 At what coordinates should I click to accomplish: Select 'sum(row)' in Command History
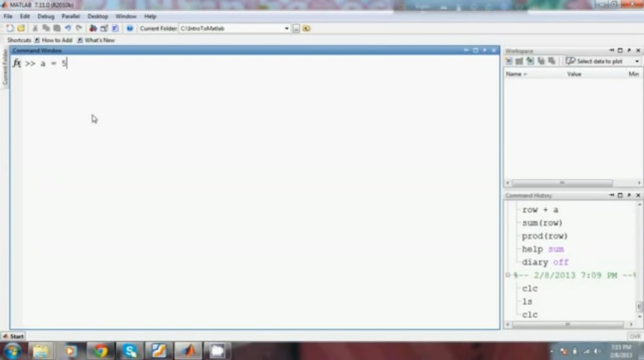[x=542, y=223]
